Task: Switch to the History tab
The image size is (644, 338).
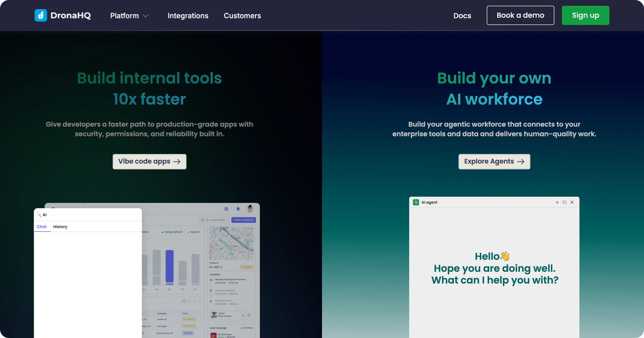Action: point(60,227)
